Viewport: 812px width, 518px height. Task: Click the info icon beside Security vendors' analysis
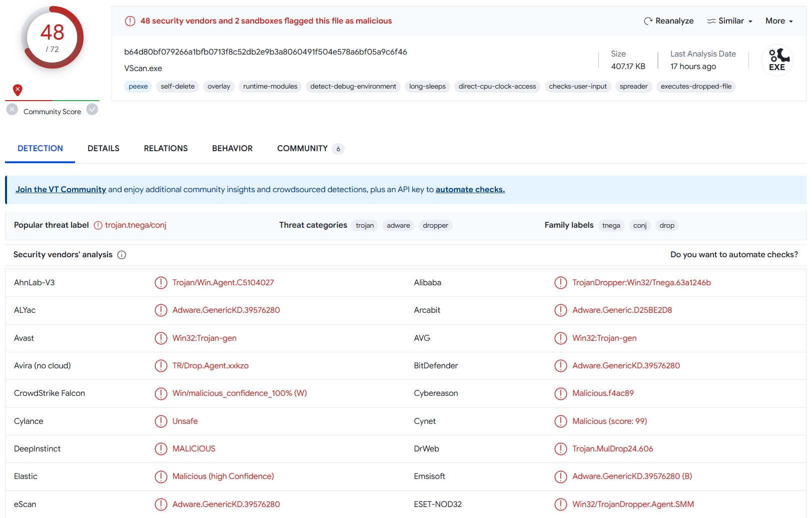pyautogui.click(x=122, y=255)
